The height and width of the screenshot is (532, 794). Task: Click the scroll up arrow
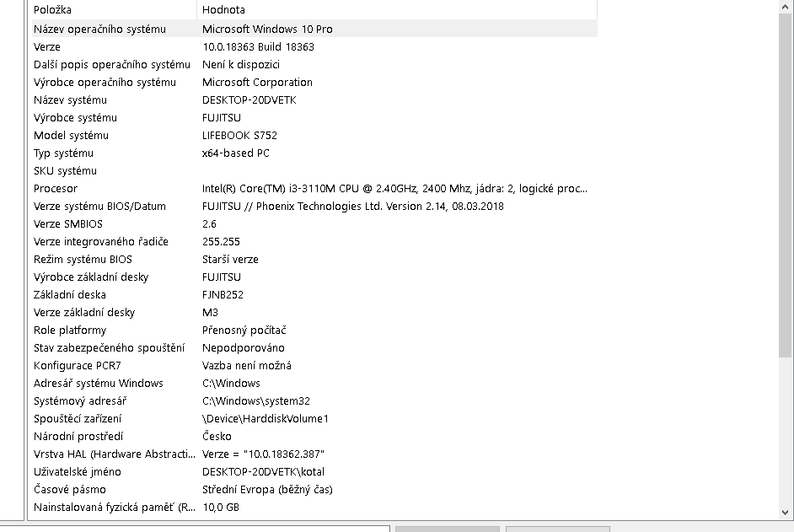click(x=786, y=7)
